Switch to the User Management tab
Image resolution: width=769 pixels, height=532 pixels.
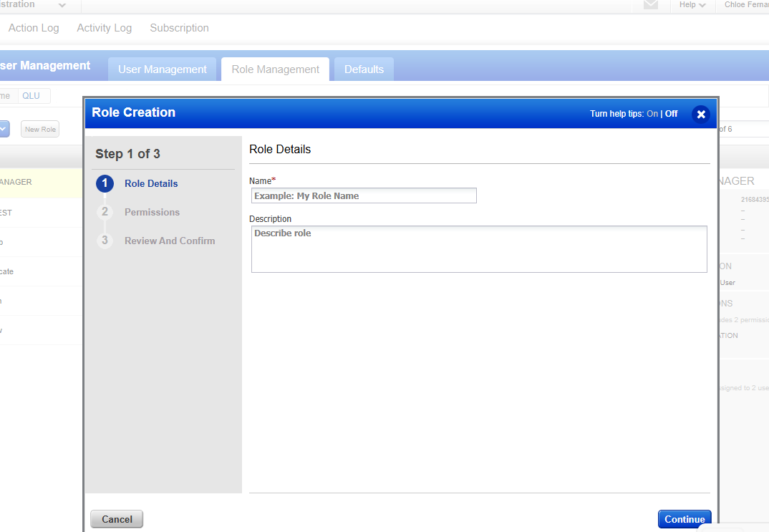point(163,69)
